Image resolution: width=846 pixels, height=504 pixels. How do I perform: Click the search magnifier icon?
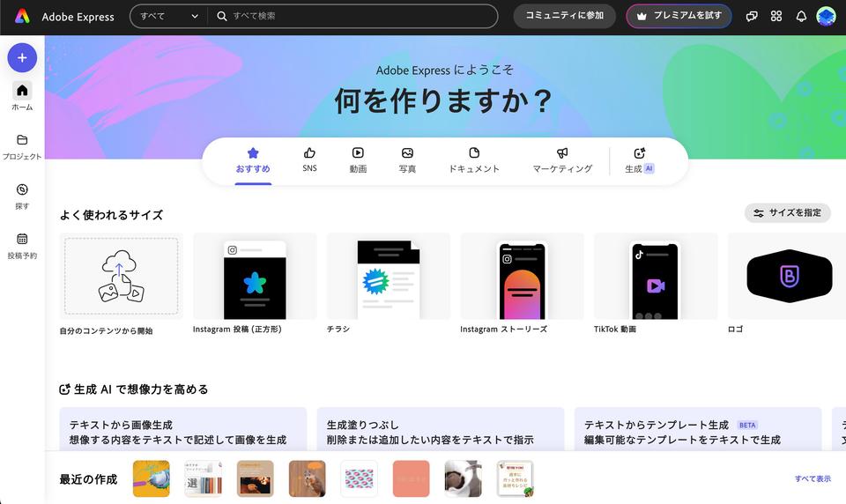coord(222,16)
